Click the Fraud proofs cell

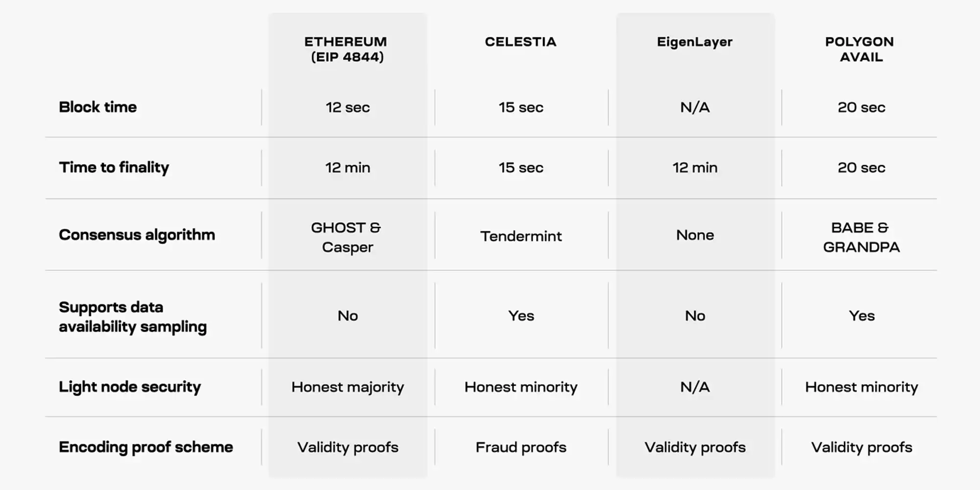(x=521, y=447)
